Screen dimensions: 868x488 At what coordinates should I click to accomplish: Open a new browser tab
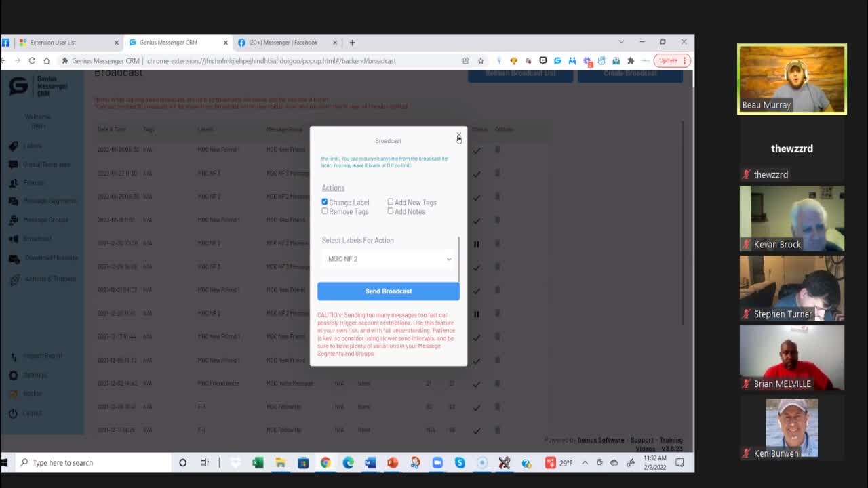coord(352,42)
